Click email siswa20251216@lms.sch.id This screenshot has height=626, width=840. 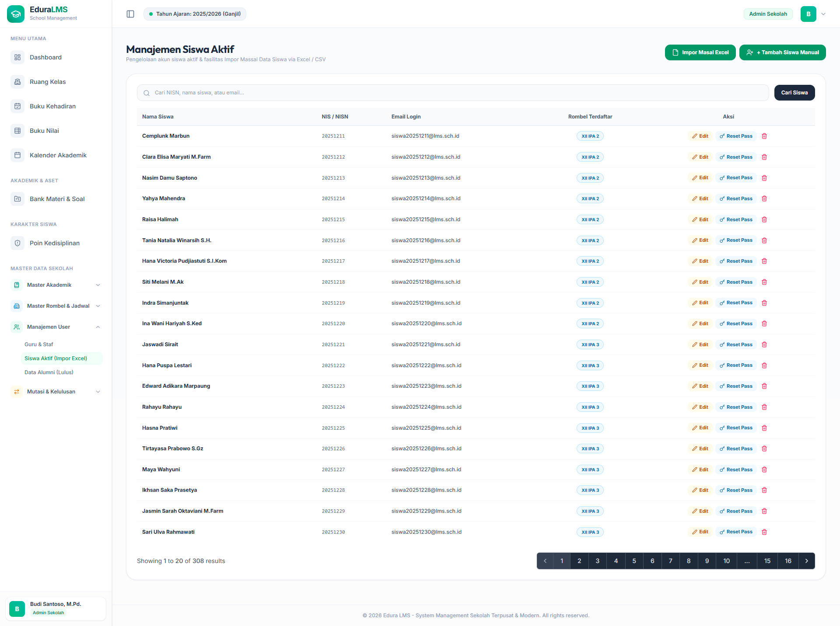[x=426, y=240]
